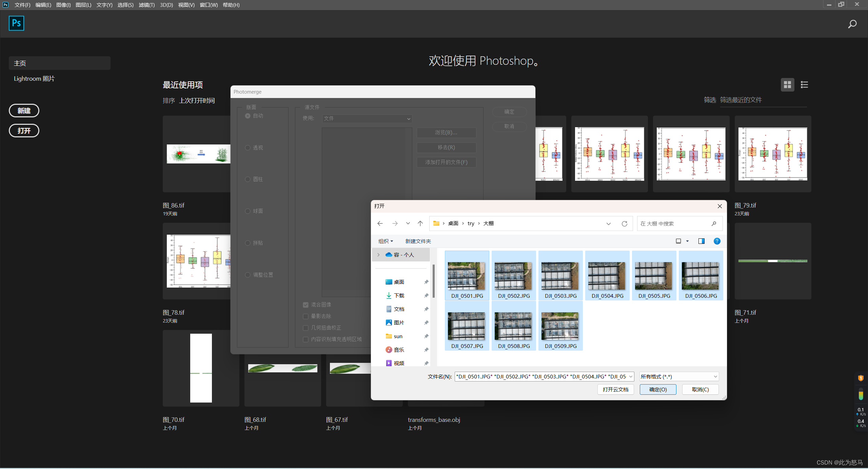This screenshot has height=469, width=868.
Task: Open the 滤镜(T) menu
Action: [146, 5]
